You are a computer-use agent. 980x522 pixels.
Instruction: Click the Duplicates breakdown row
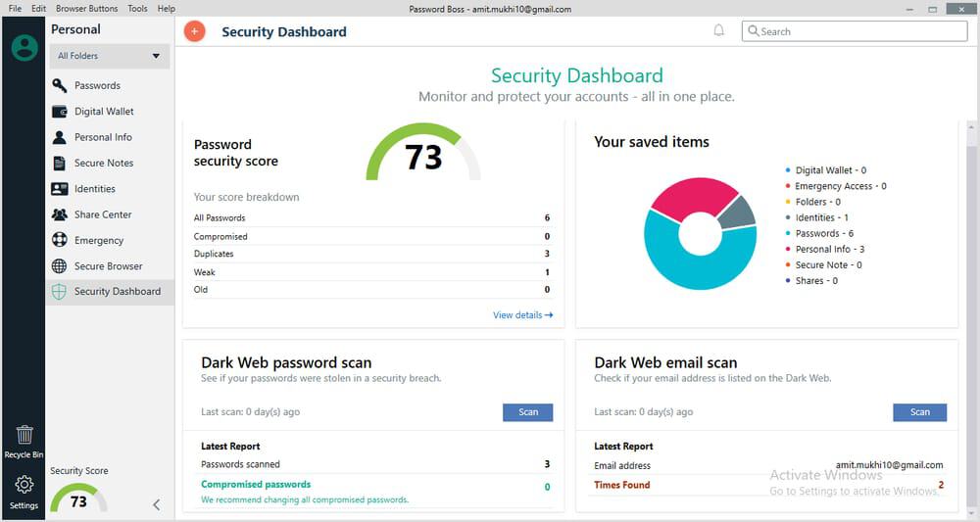click(371, 254)
